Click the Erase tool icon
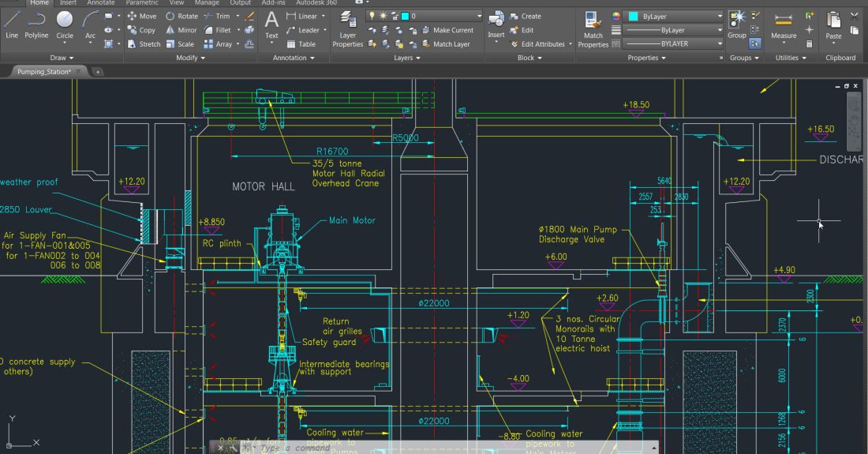 (249, 16)
